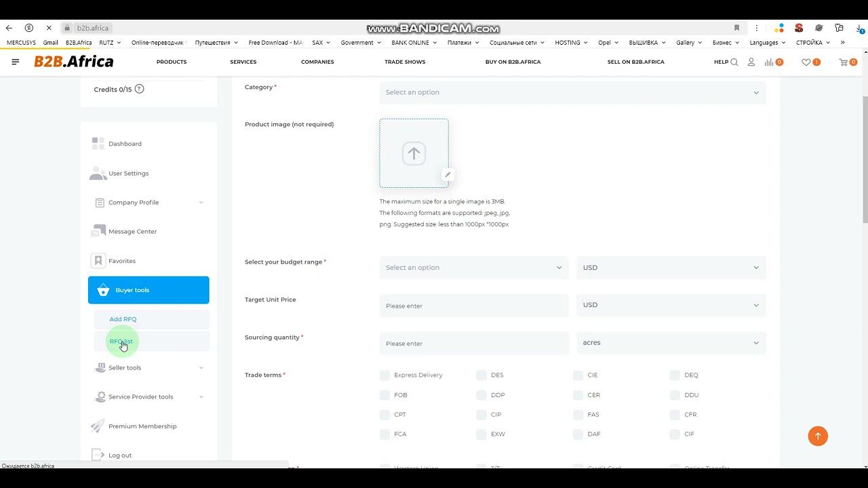Open the budget range Select an option dropdown
The height and width of the screenshot is (488, 868).
click(474, 268)
